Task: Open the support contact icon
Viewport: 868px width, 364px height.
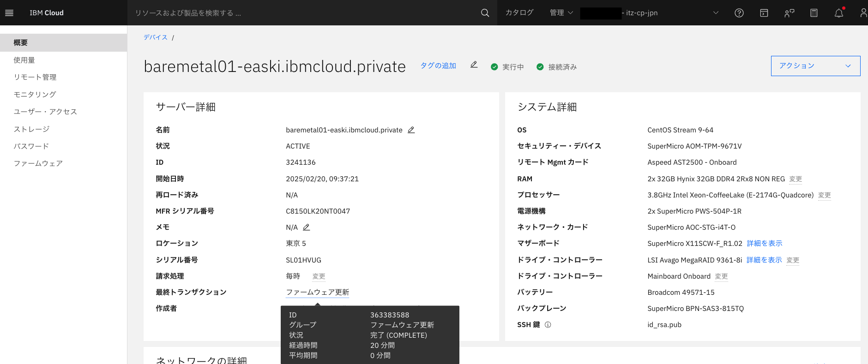Action: [x=789, y=13]
